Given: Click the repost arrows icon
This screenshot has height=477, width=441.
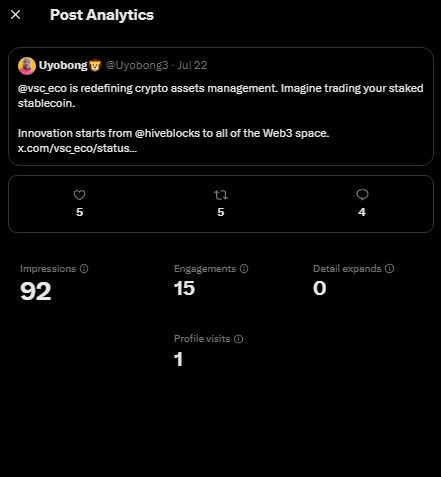Looking at the screenshot, I should tap(221, 195).
